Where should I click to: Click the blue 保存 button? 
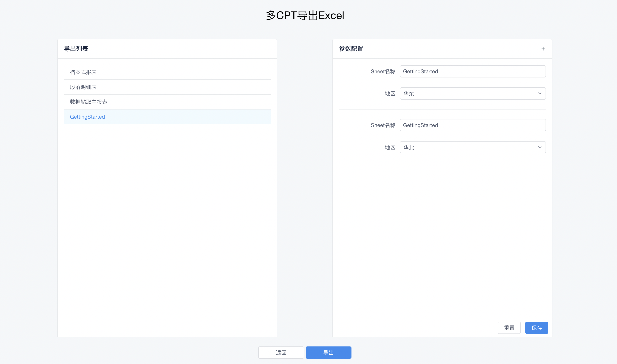click(x=536, y=328)
